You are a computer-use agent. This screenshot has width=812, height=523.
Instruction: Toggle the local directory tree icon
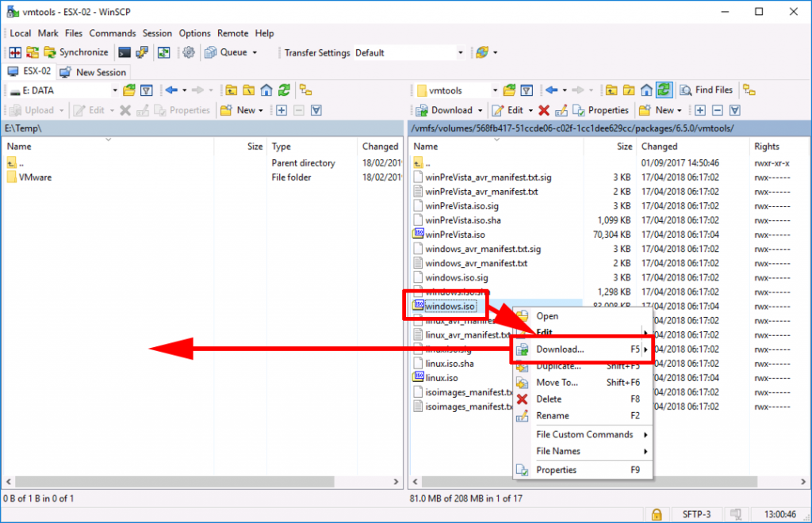pos(305,90)
